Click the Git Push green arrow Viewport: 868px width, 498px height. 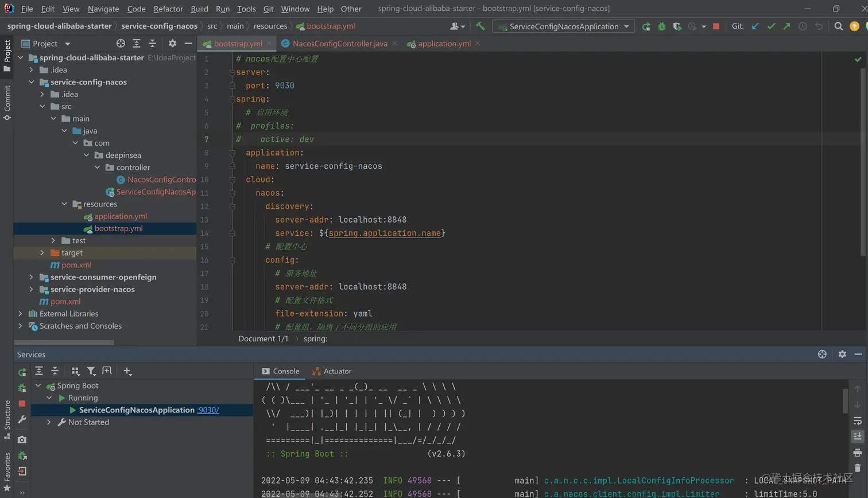786,26
